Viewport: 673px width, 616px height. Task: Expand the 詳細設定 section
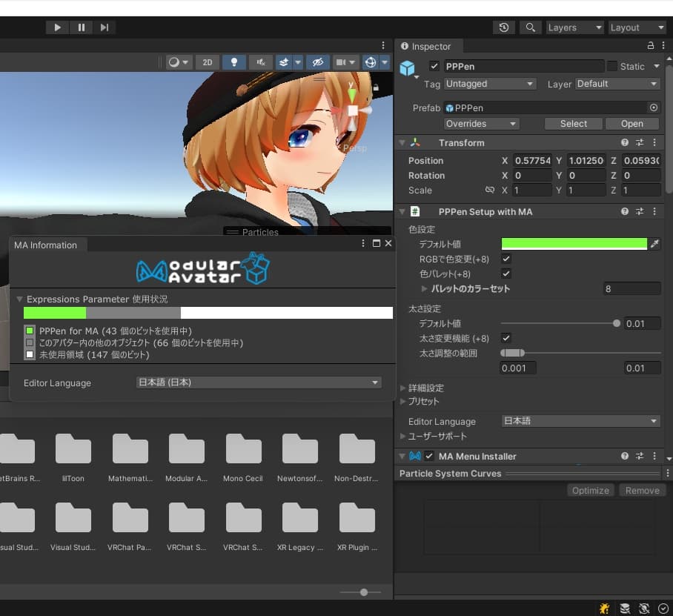click(425, 388)
